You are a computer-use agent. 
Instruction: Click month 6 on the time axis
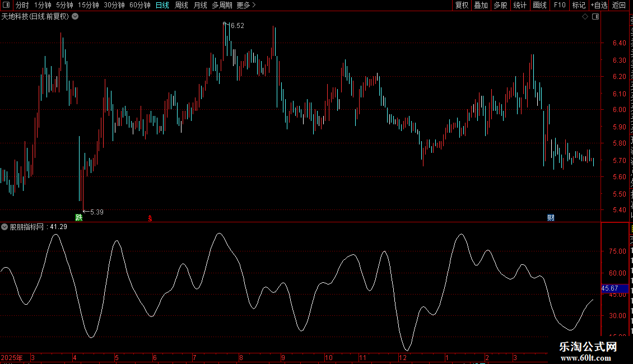155,357
